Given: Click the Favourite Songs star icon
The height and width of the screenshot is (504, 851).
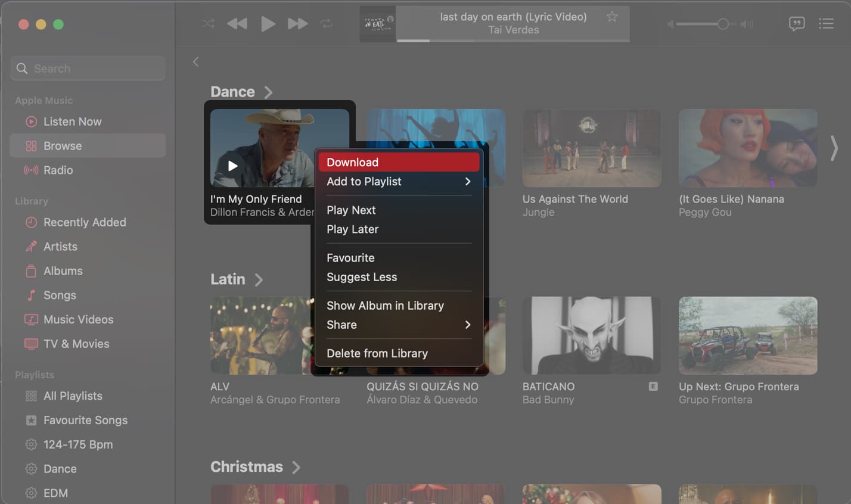Looking at the screenshot, I should (x=31, y=421).
